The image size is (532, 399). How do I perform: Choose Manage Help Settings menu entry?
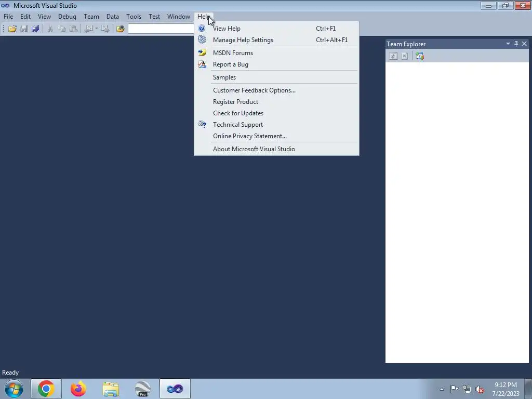[x=276, y=39]
